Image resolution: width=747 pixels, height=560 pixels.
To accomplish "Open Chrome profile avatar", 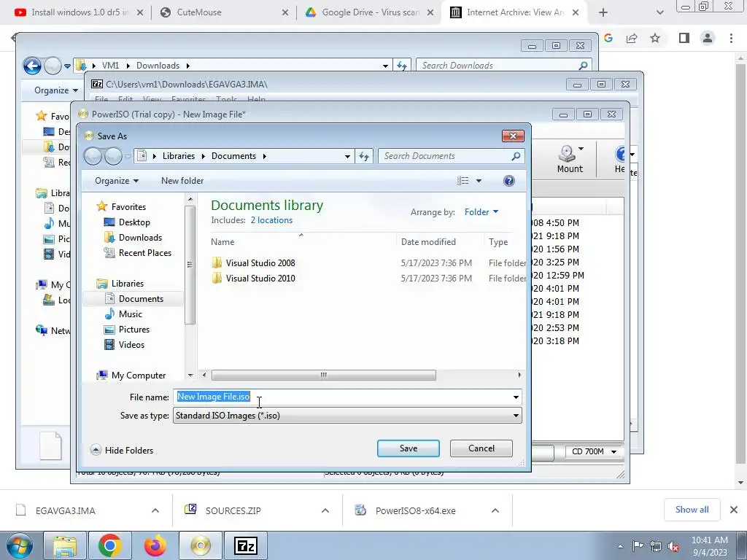I will (x=708, y=38).
